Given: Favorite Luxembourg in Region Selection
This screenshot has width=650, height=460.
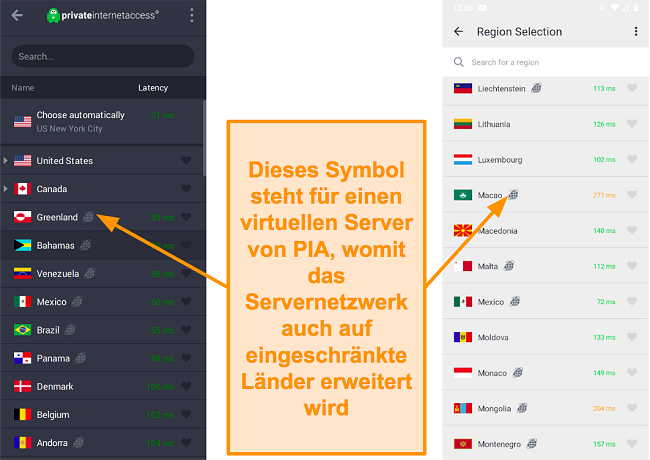Looking at the screenshot, I should [x=632, y=159].
